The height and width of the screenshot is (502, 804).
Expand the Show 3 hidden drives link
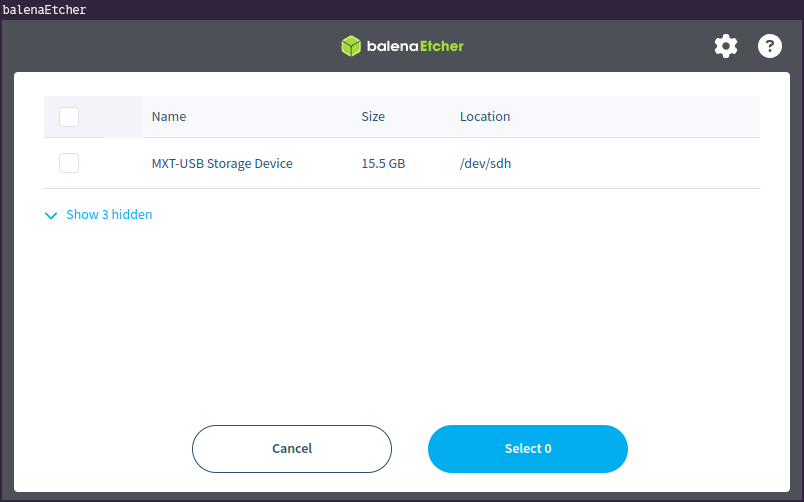109,215
